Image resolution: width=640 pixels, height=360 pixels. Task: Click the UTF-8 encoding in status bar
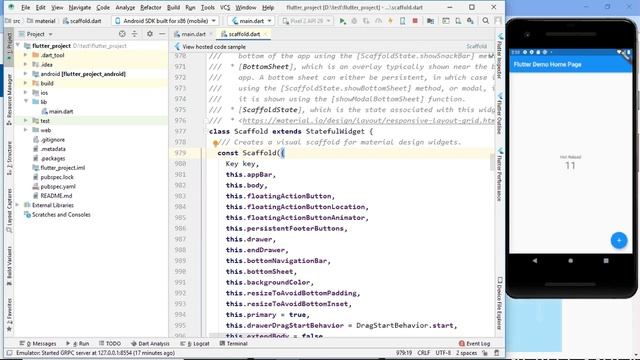tap(443, 353)
